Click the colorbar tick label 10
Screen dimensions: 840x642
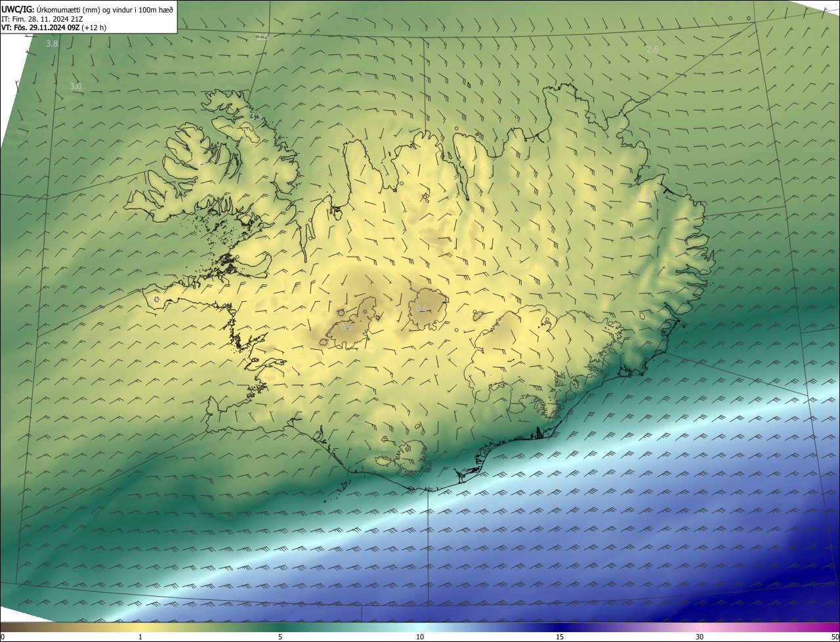(x=420, y=637)
